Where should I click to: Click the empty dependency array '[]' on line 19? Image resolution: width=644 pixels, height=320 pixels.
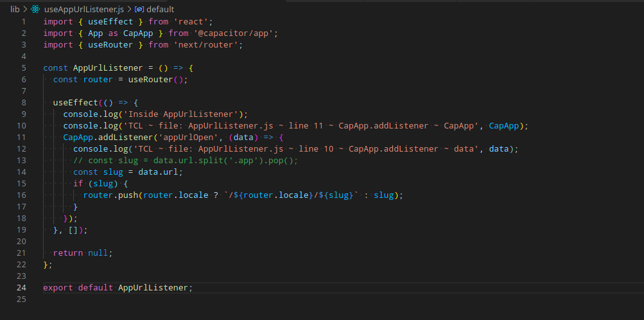pyautogui.click(x=73, y=229)
